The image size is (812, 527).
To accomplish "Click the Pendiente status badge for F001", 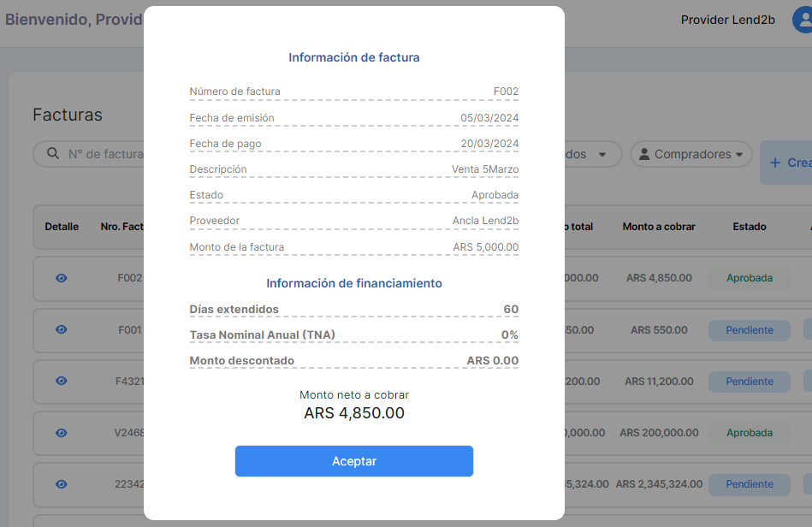I will [749, 330].
